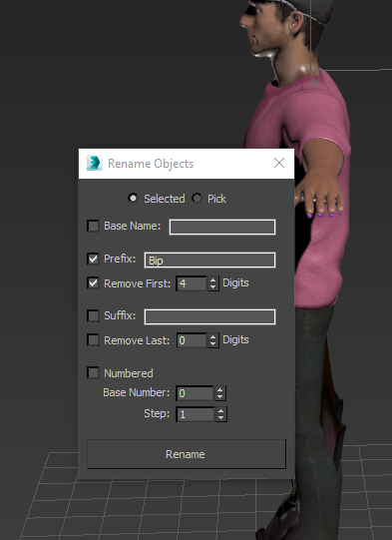Select the Pick radio option
The height and width of the screenshot is (540, 392).
coord(196,198)
